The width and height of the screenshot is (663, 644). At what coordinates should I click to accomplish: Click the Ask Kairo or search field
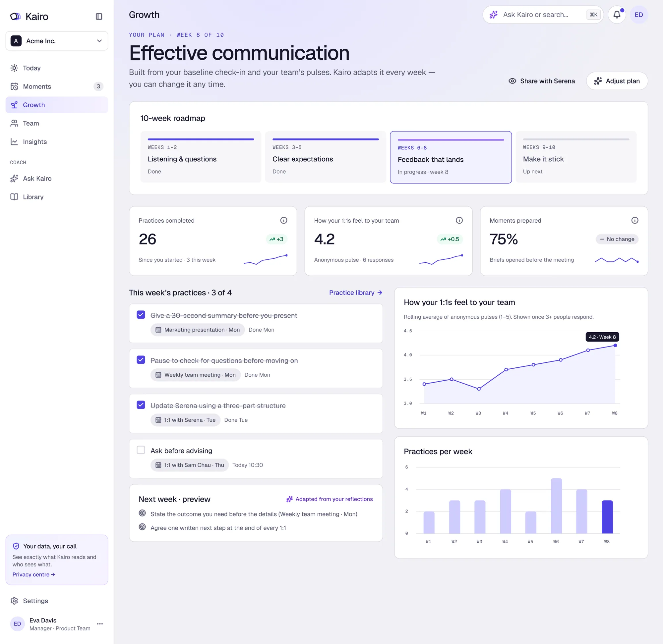(x=543, y=15)
